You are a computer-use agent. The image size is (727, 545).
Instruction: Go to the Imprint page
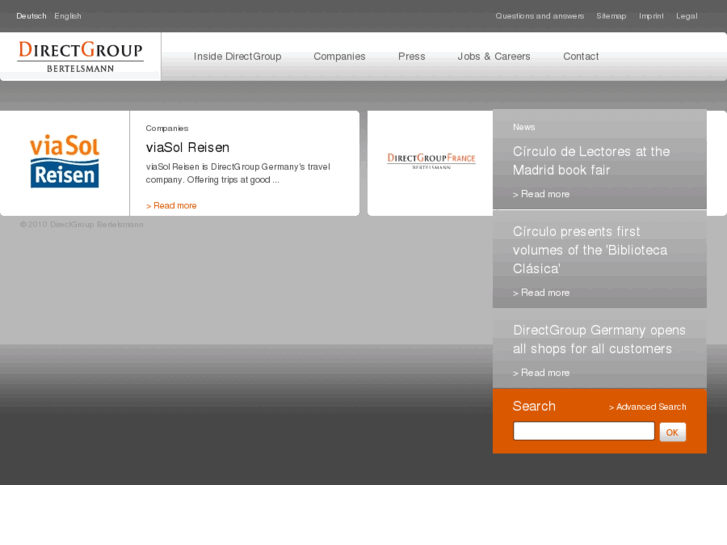tap(651, 16)
